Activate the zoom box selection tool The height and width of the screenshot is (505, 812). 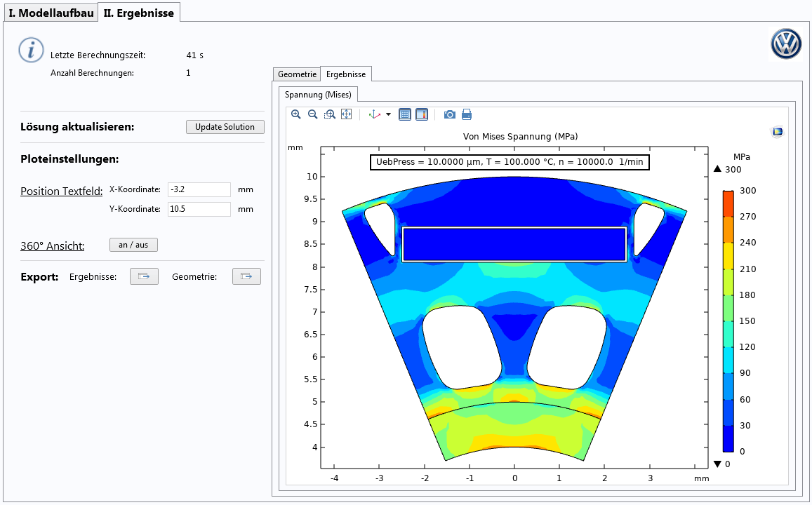(x=329, y=114)
